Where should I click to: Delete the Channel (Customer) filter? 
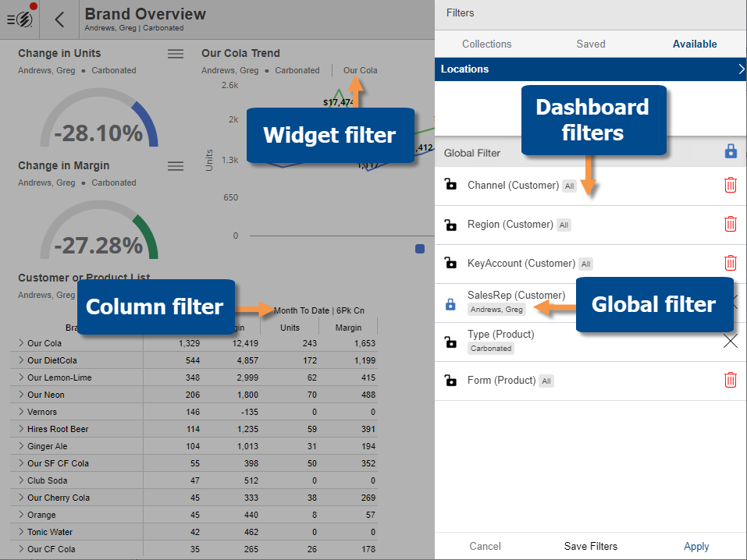click(730, 186)
